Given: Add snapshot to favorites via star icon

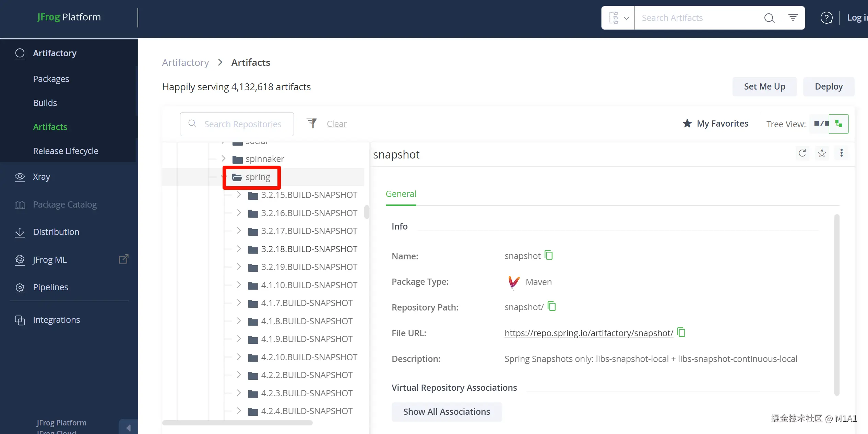Looking at the screenshot, I should [x=822, y=153].
